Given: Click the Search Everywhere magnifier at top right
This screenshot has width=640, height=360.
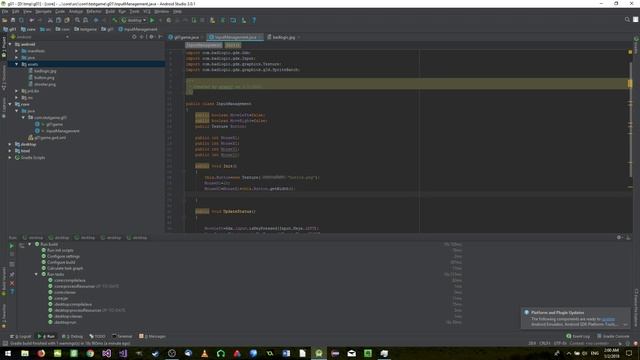Looking at the screenshot, I should (x=627, y=20).
